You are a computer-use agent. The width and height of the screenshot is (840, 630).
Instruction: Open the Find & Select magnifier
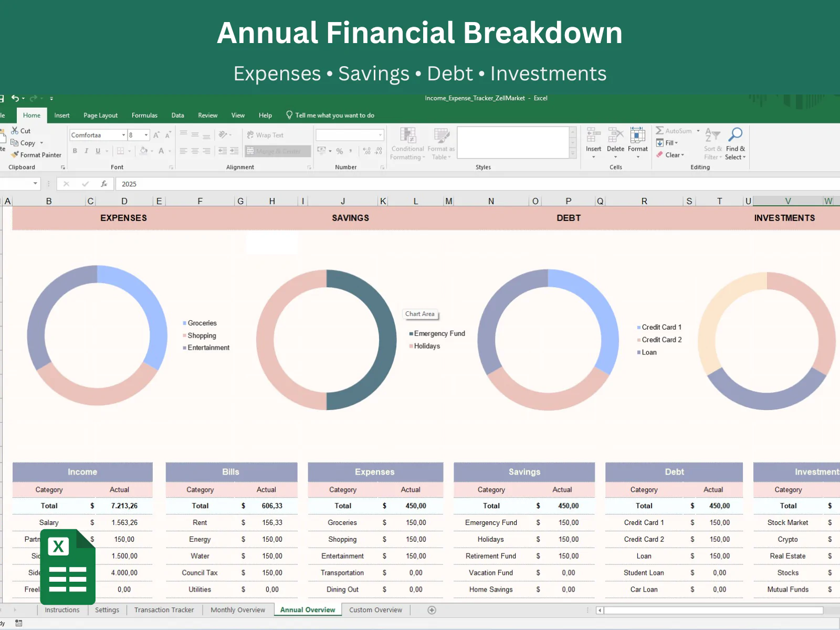(736, 135)
